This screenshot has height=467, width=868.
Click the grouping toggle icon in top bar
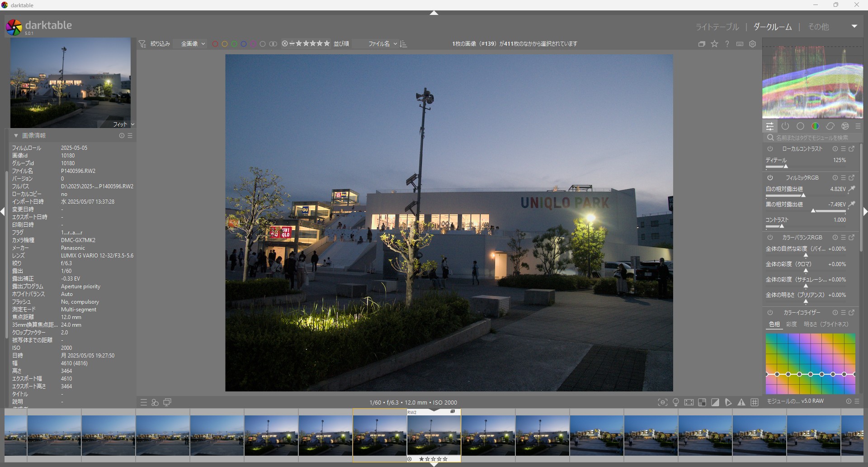(702, 44)
